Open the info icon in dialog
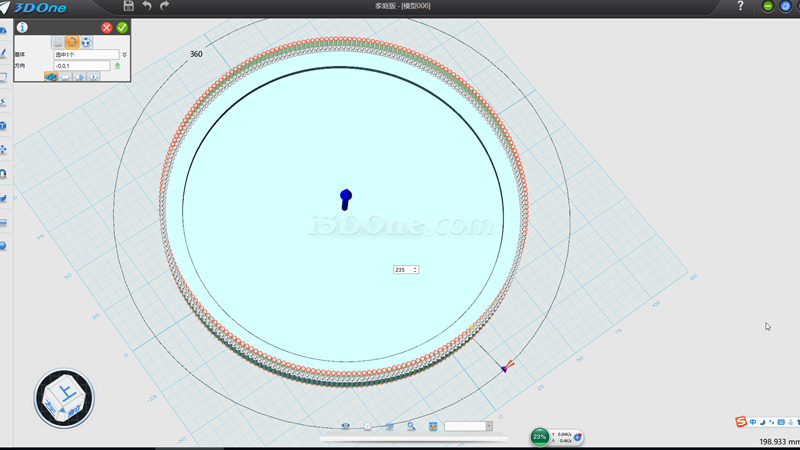The image size is (800, 450). tap(21, 28)
